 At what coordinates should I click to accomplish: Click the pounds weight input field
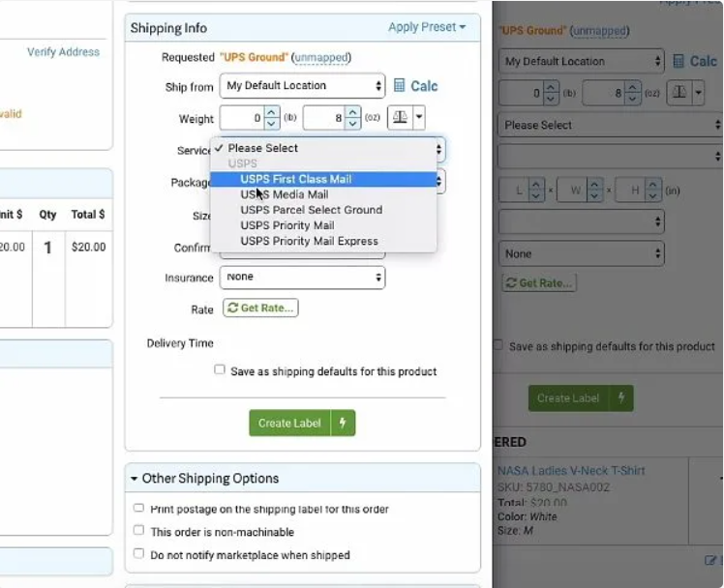point(242,118)
